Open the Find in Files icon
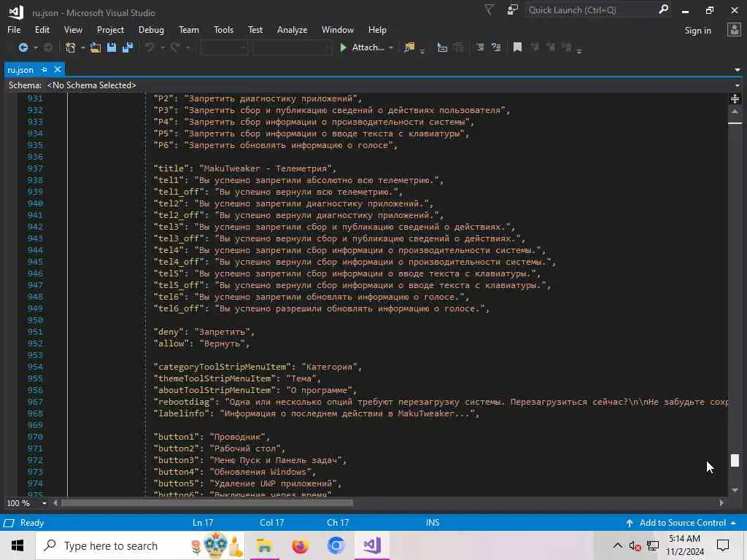747x560 pixels. pos(409,47)
